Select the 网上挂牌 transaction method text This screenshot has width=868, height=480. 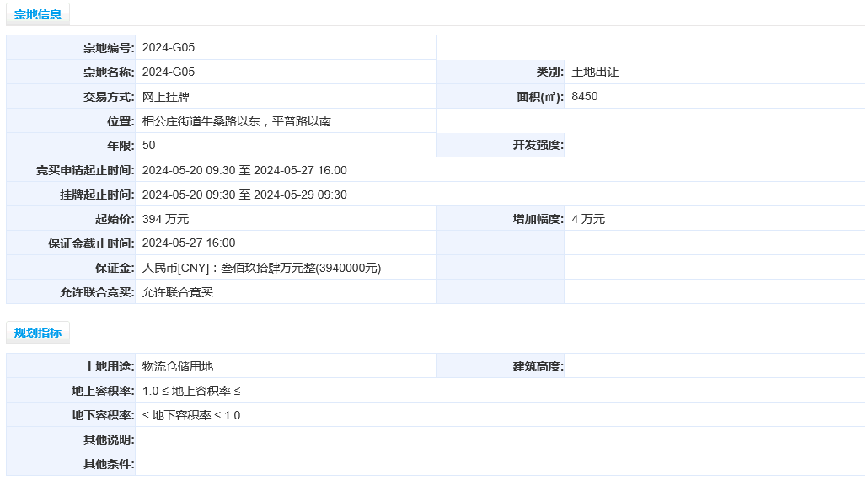tap(166, 97)
